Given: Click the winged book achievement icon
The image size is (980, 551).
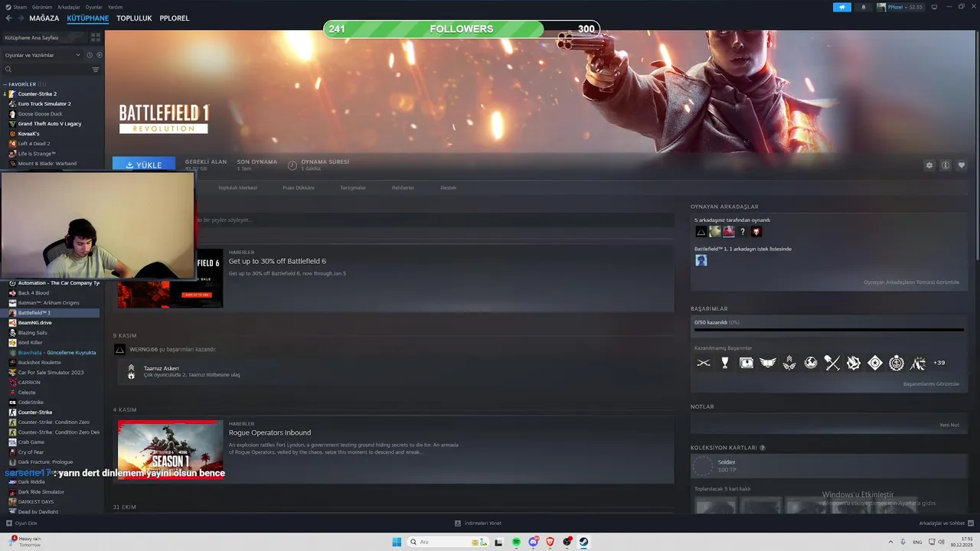Looking at the screenshot, I should click(768, 363).
